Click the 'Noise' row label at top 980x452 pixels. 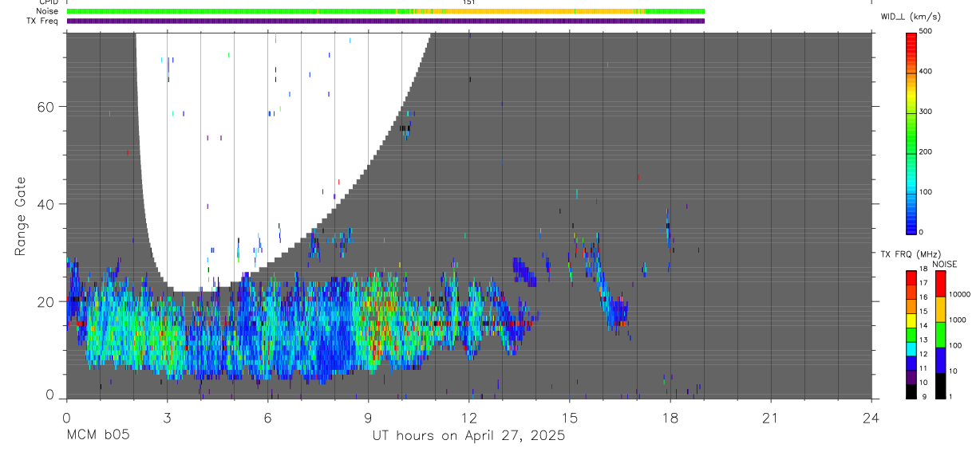tap(48, 11)
